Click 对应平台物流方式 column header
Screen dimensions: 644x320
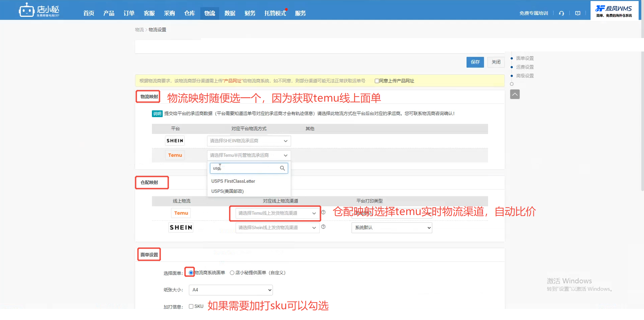click(249, 129)
